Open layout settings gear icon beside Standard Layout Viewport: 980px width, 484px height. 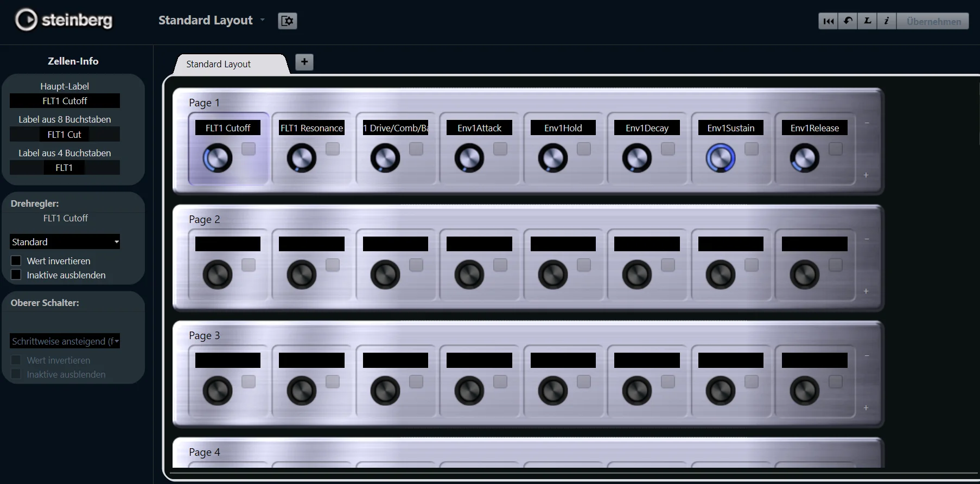[x=287, y=21]
